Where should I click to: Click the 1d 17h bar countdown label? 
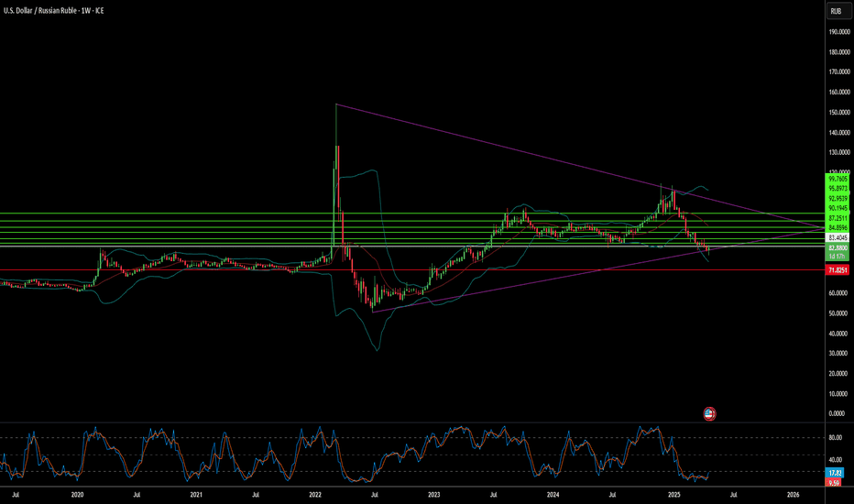(838, 256)
